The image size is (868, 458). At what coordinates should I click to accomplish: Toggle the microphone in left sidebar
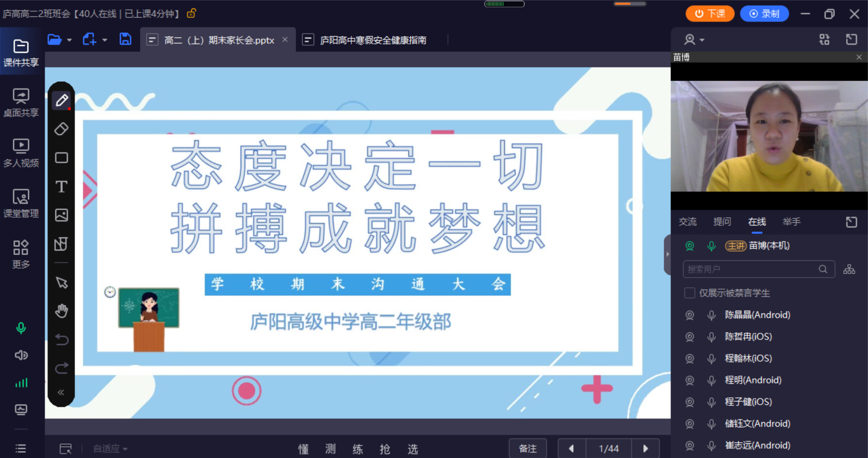click(21, 328)
